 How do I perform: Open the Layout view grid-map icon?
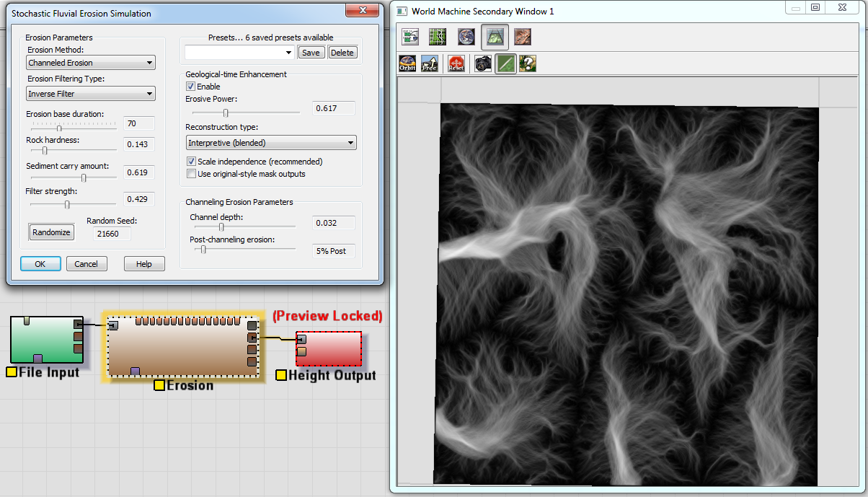click(x=438, y=37)
